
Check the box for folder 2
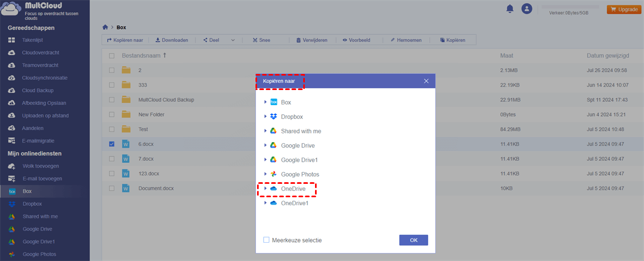click(112, 70)
